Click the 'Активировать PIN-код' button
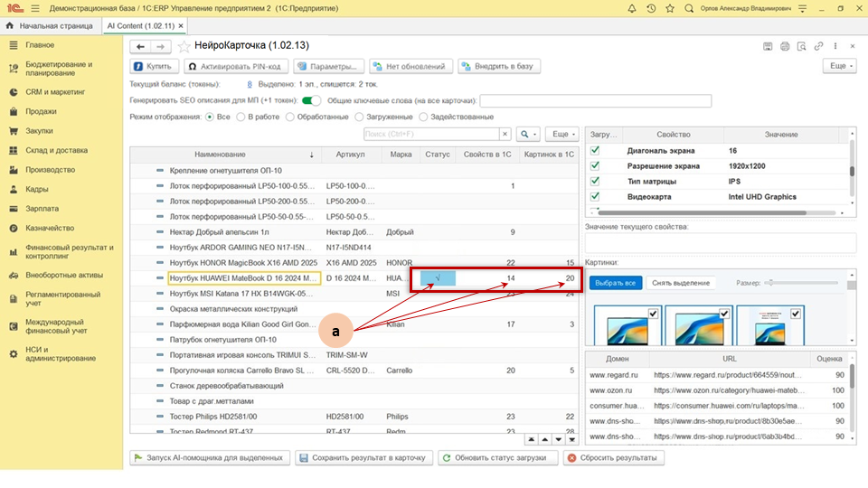The height and width of the screenshot is (488, 868). 237,66
